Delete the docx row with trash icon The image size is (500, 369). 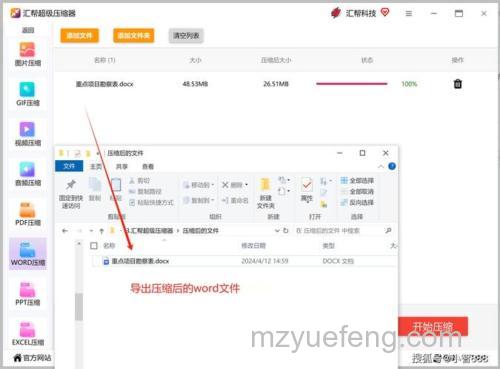pos(458,84)
